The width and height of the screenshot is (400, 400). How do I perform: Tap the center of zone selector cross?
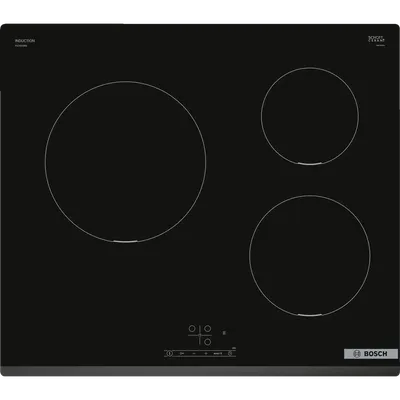[x=200, y=335]
